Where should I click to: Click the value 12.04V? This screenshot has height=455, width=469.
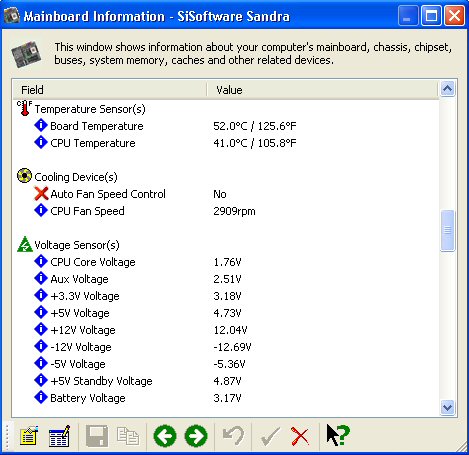tap(230, 330)
